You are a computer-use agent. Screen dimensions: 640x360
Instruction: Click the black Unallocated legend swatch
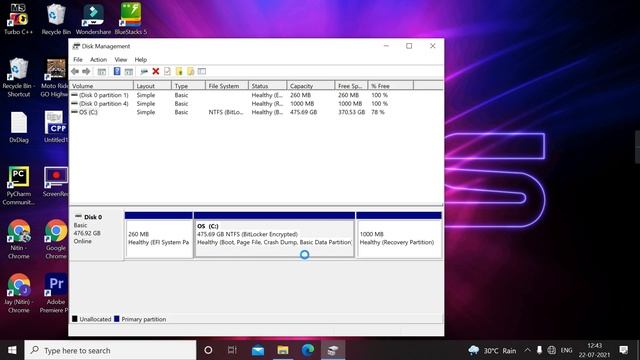75,319
